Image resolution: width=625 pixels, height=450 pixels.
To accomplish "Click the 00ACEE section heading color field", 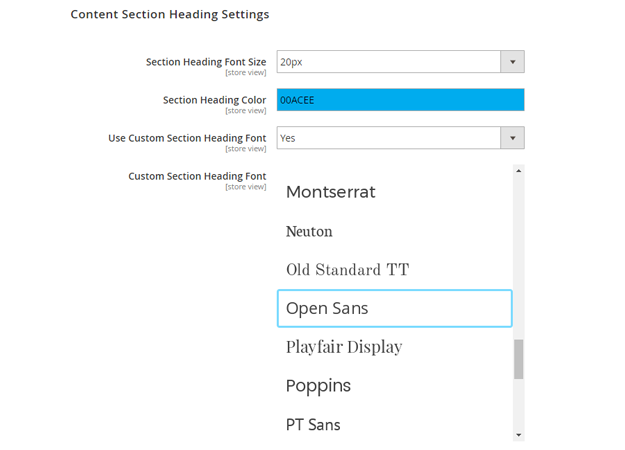I will point(400,100).
